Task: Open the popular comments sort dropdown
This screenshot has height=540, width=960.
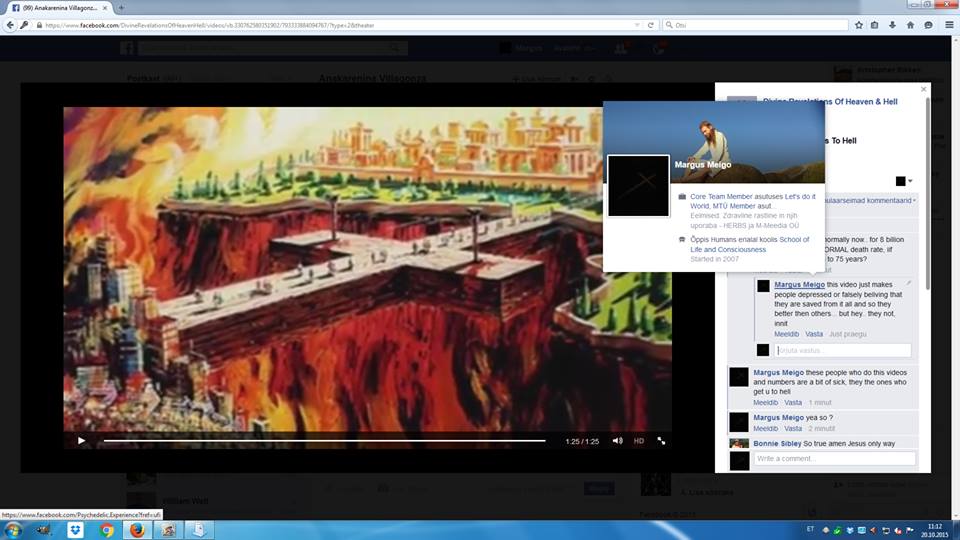Action: coord(870,200)
